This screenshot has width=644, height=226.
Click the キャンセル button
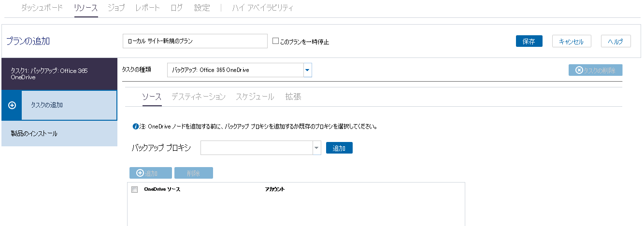click(x=572, y=41)
